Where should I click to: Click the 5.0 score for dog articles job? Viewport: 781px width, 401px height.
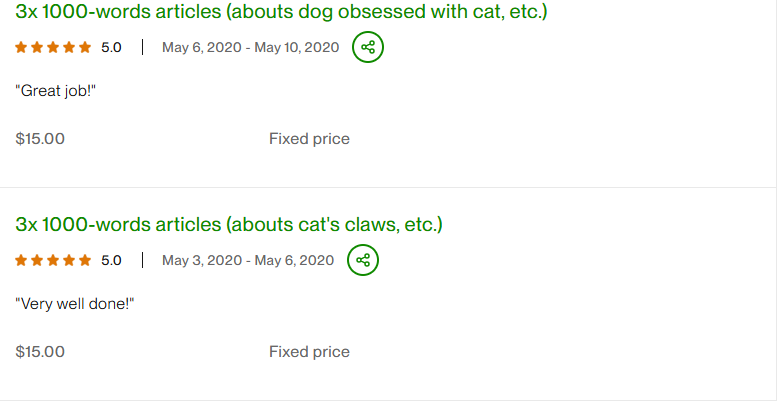pos(111,47)
